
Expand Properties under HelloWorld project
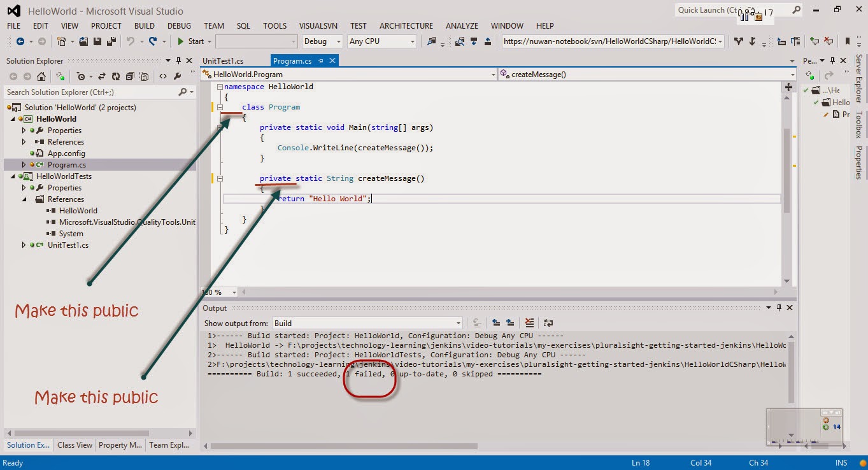coord(24,131)
